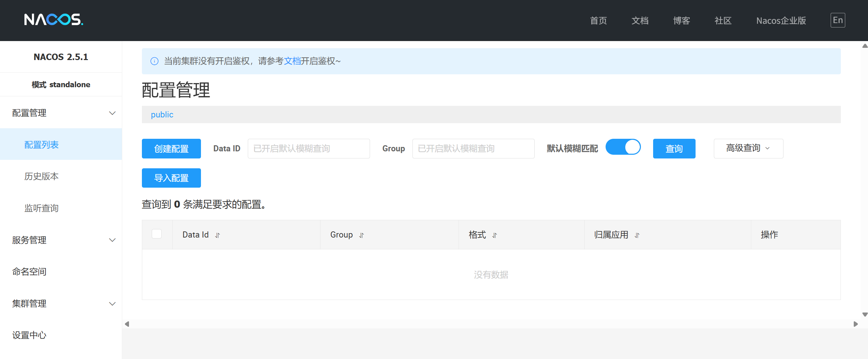Click the 导入配置 button
868x359 pixels.
171,178
